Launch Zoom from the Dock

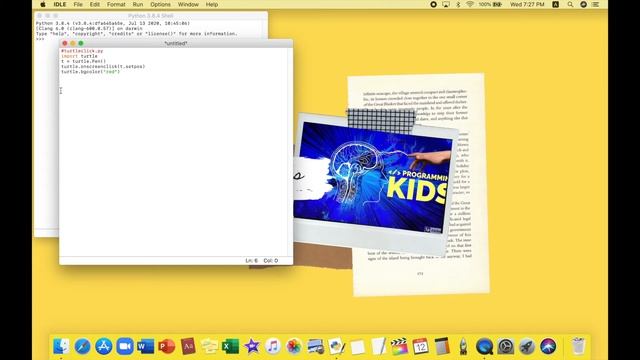(x=125, y=347)
